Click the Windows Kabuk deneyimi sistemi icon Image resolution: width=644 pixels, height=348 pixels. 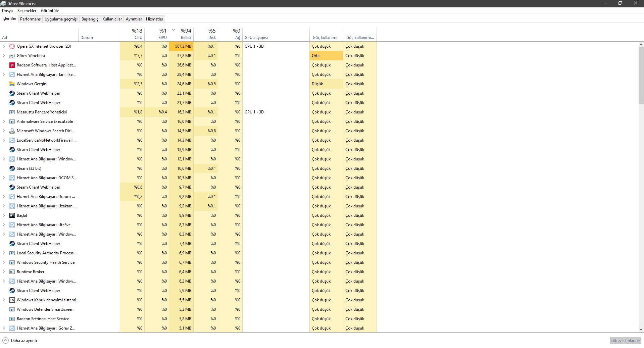tap(12, 300)
